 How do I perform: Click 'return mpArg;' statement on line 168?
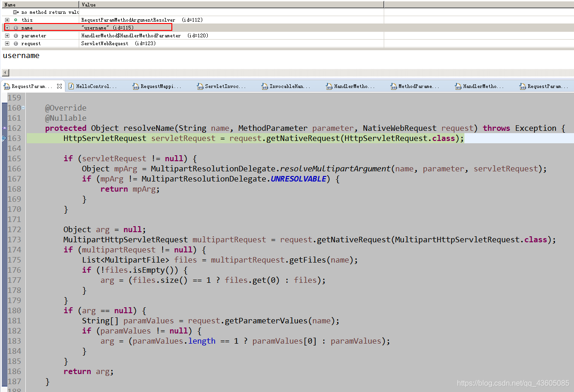pos(130,189)
